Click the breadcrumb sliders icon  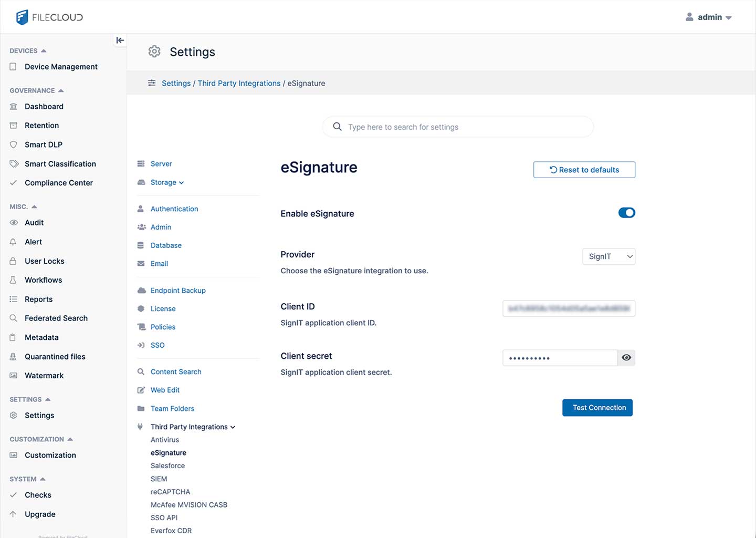tap(152, 83)
